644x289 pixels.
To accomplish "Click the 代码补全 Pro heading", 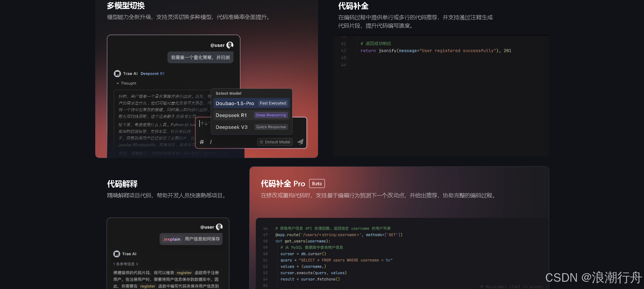I will click(x=283, y=184).
